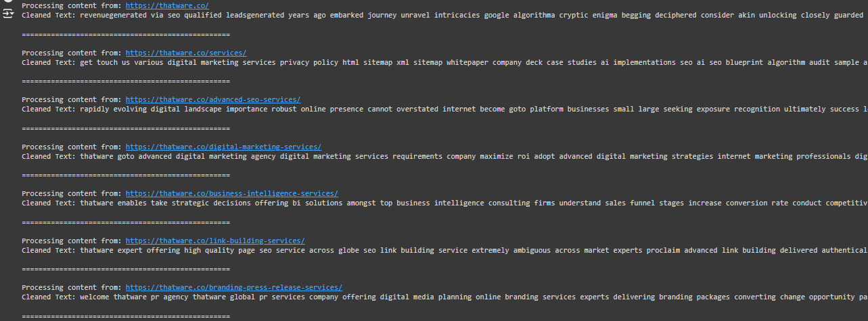The height and width of the screenshot is (321, 868).
Task: Click the word "revenuegenerated" in first cleaned text
Action: coord(113,15)
